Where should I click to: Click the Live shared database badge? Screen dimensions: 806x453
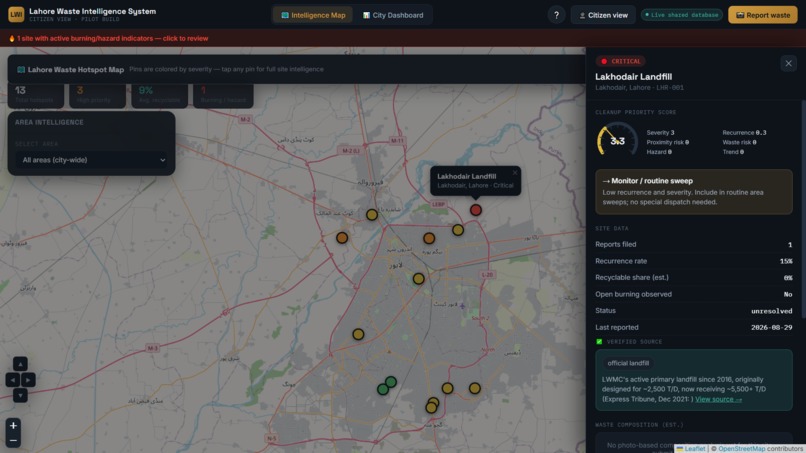[682, 15]
